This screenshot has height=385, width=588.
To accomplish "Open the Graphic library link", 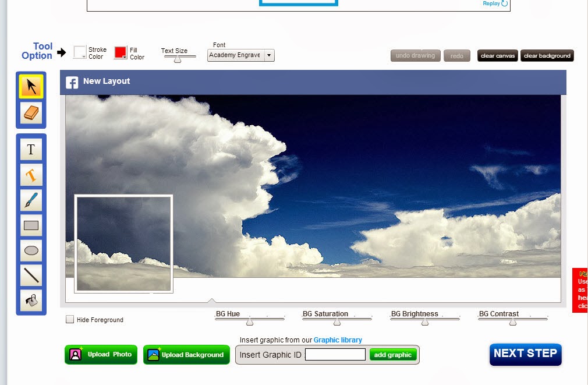I will pyautogui.click(x=338, y=340).
